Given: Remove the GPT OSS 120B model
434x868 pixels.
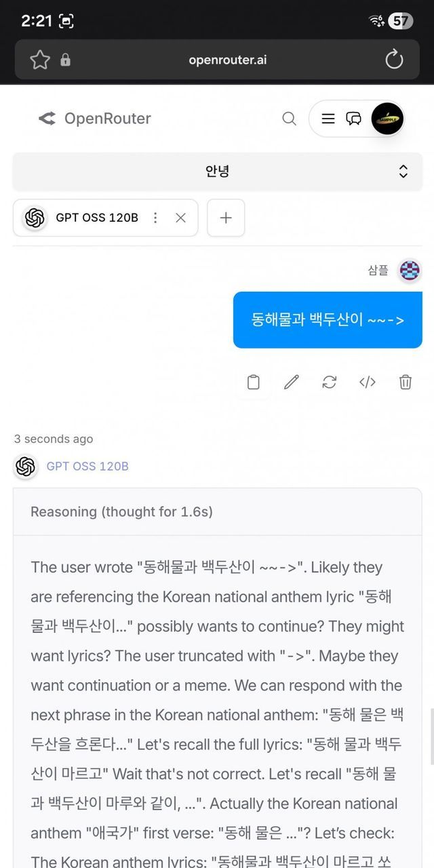Looking at the screenshot, I should [180, 218].
